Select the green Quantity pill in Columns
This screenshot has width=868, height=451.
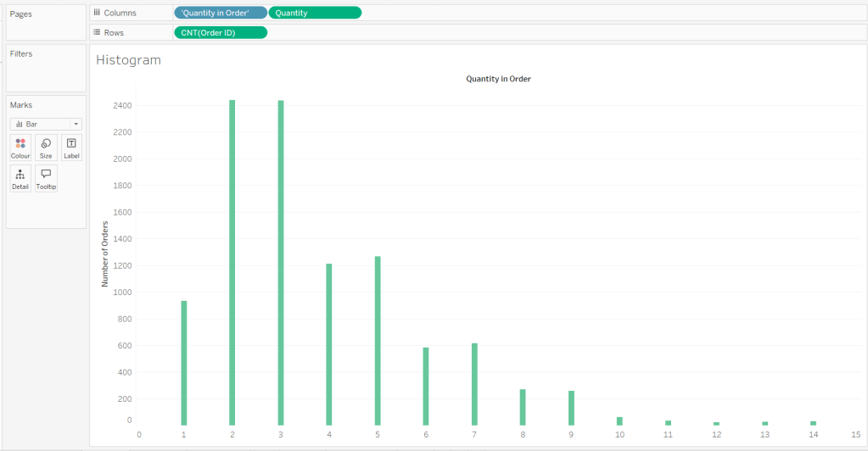coord(314,13)
